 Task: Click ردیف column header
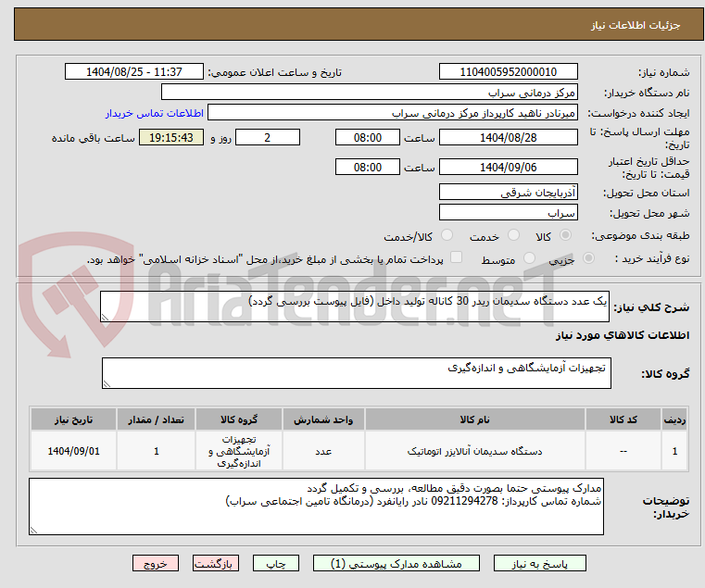coord(674,419)
